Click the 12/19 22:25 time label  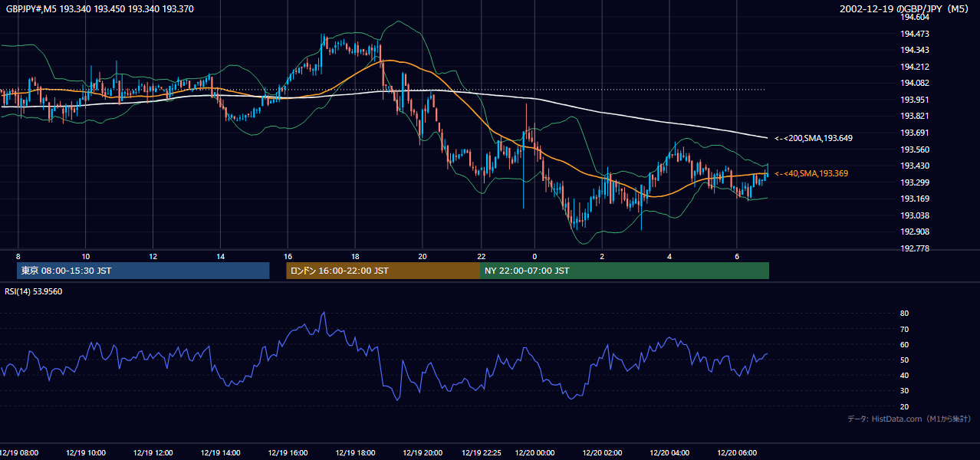(481, 453)
